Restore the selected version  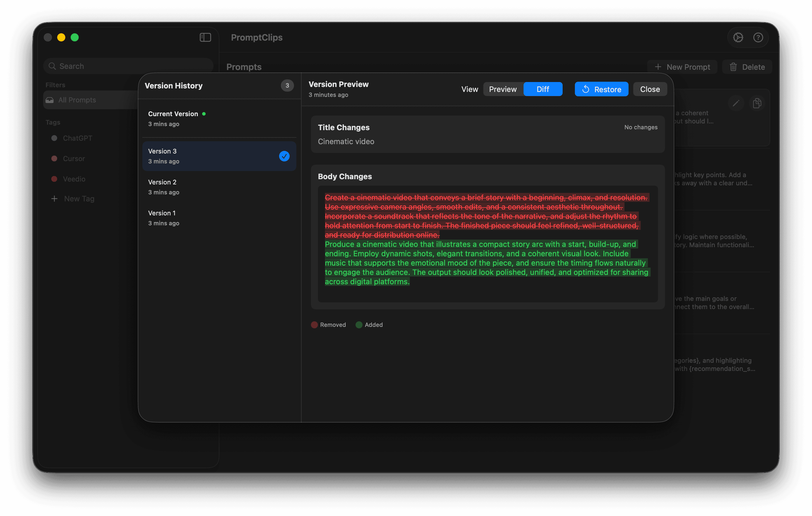pos(601,89)
